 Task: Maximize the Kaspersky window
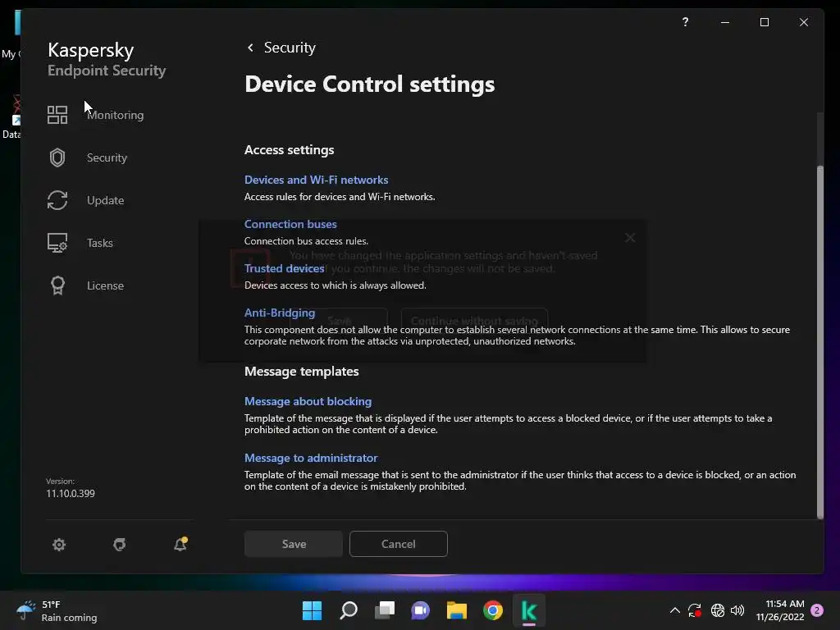(x=765, y=22)
